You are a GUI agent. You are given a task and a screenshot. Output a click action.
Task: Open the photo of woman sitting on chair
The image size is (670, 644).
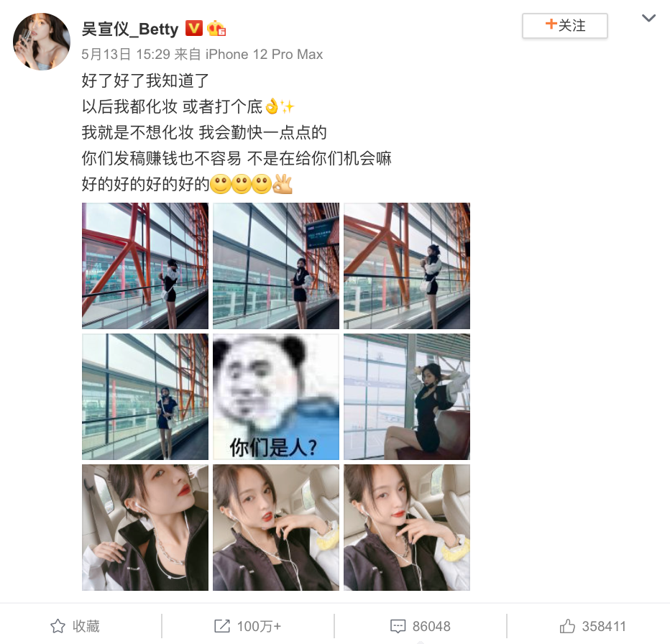(x=407, y=397)
